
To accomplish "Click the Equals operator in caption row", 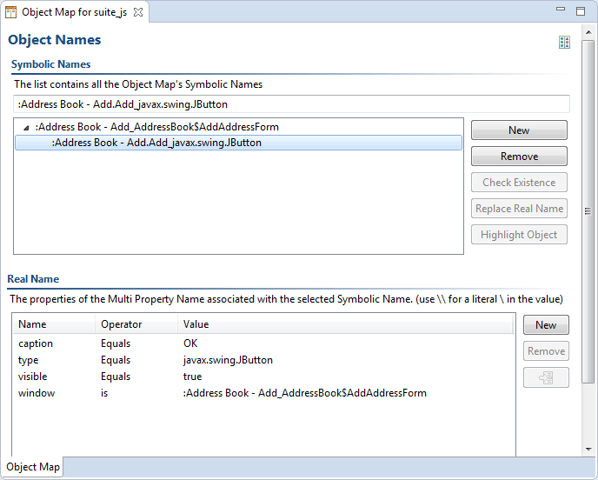I will (116, 344).
